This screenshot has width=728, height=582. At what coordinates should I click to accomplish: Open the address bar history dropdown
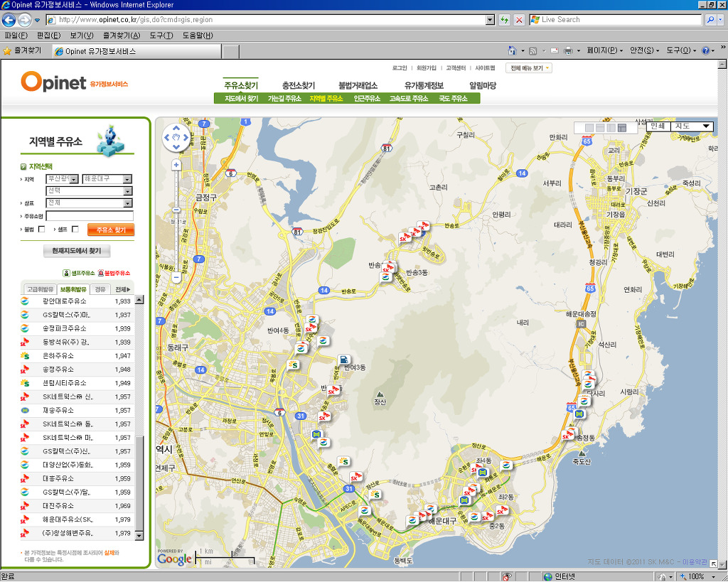(491, 20)
